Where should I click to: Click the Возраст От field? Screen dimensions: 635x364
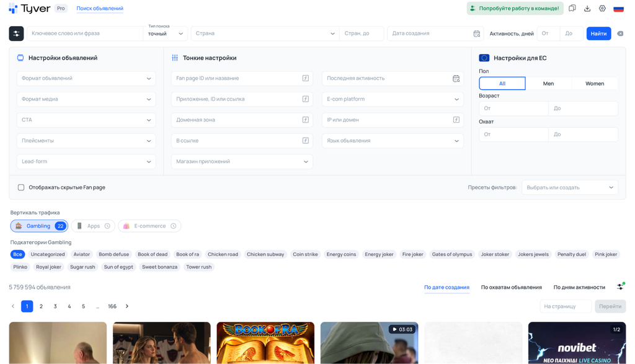pos(513,109)
